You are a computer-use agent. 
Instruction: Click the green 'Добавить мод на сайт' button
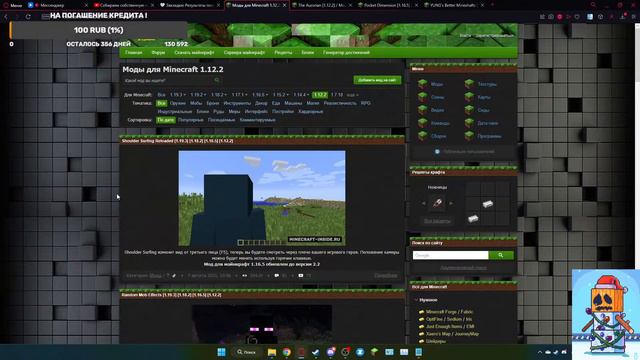click(377, 80)
